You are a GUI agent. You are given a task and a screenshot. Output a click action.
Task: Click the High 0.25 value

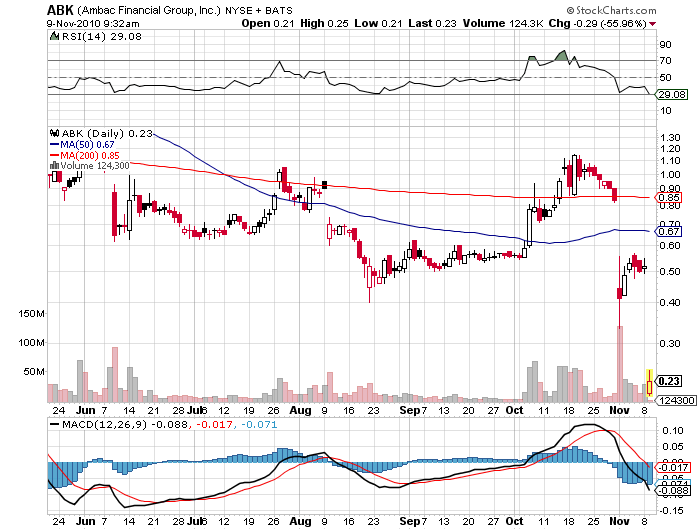tap(324, 23)
